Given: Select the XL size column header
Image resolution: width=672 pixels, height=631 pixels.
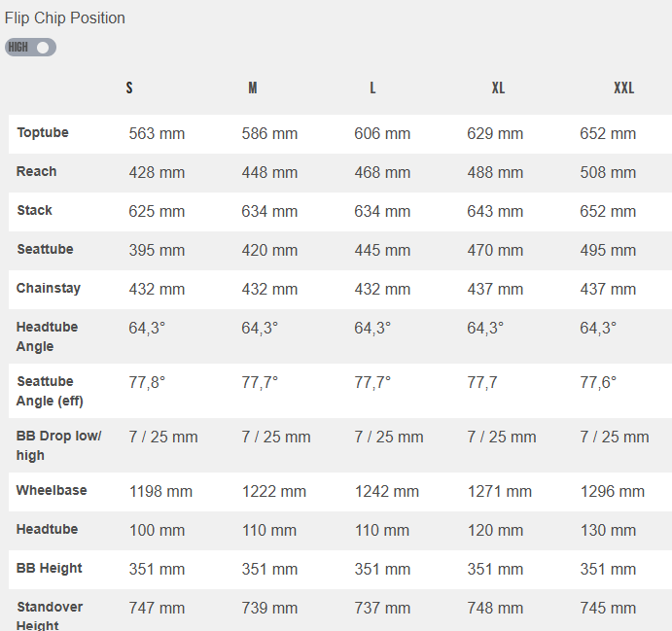Looking at the screenshot, I should (x=498, y=88).
